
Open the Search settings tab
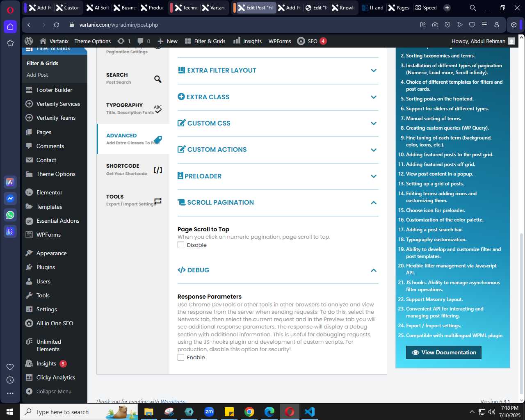point(133,78)
